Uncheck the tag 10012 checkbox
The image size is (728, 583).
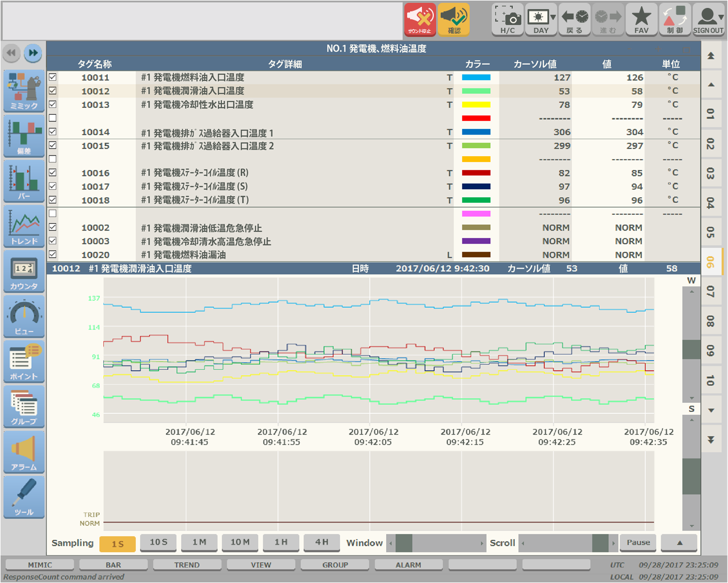52,91
